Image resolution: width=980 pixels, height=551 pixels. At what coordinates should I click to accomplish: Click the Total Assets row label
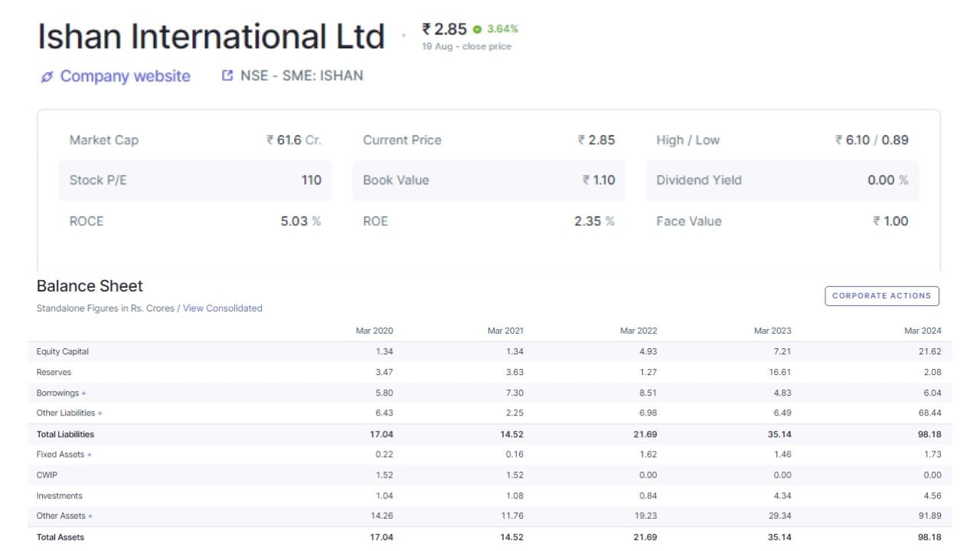60,537
